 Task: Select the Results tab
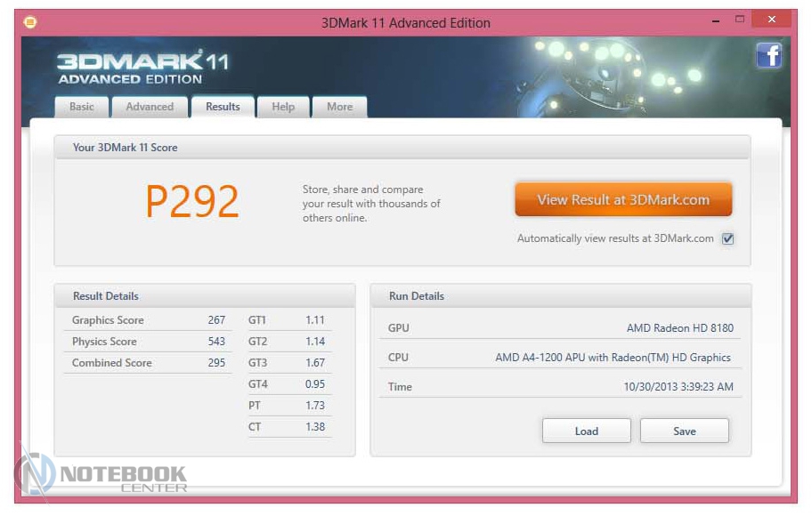(223, 107)
